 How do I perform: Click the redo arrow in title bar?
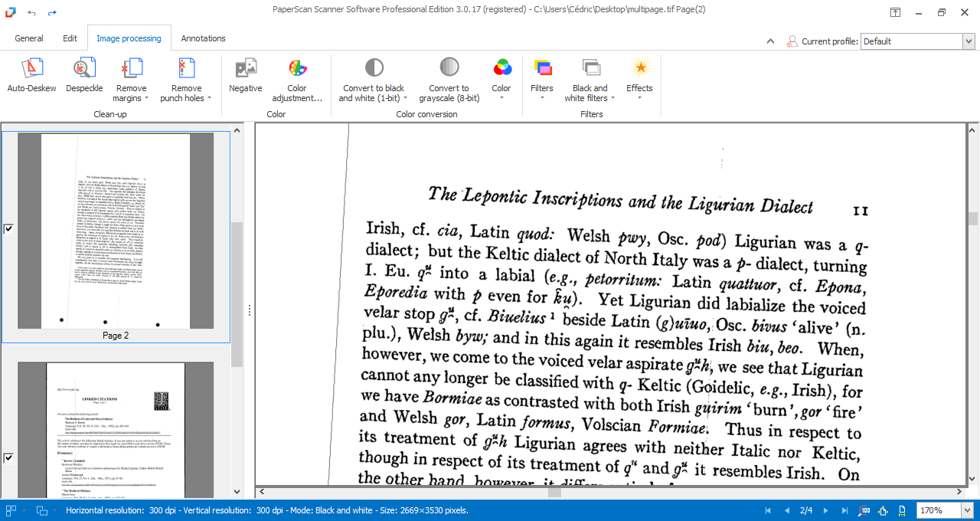(52, 13)
